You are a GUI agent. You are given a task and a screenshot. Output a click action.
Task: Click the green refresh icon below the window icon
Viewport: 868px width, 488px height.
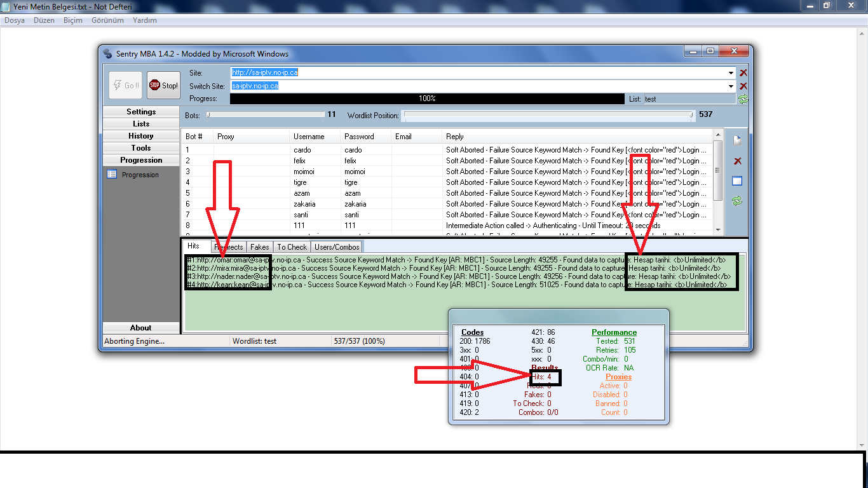point(737,201)
